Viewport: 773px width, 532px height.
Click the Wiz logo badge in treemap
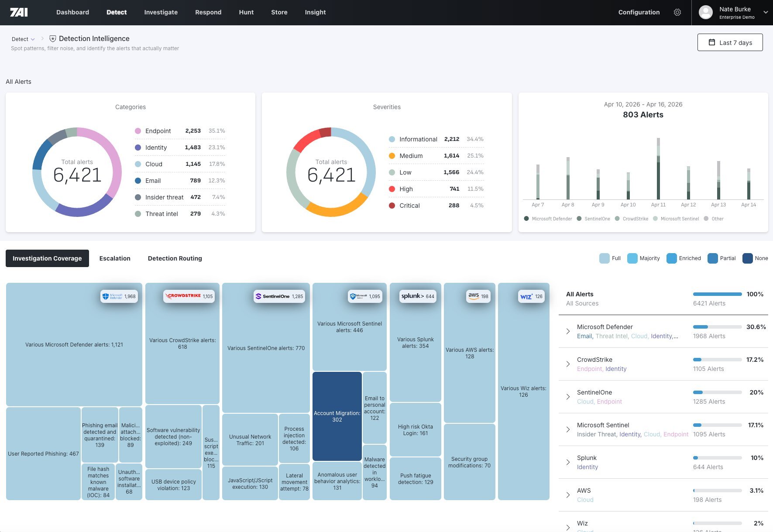531,296
